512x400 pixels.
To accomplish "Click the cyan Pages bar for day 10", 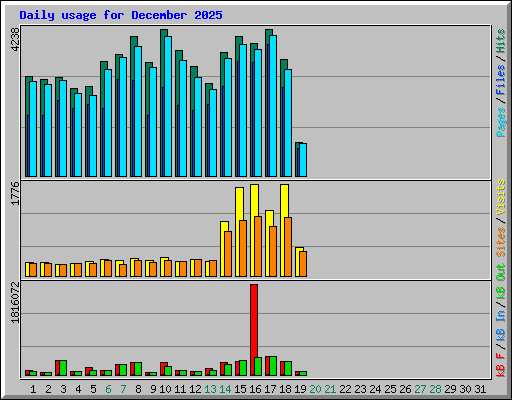I will 168,107.
